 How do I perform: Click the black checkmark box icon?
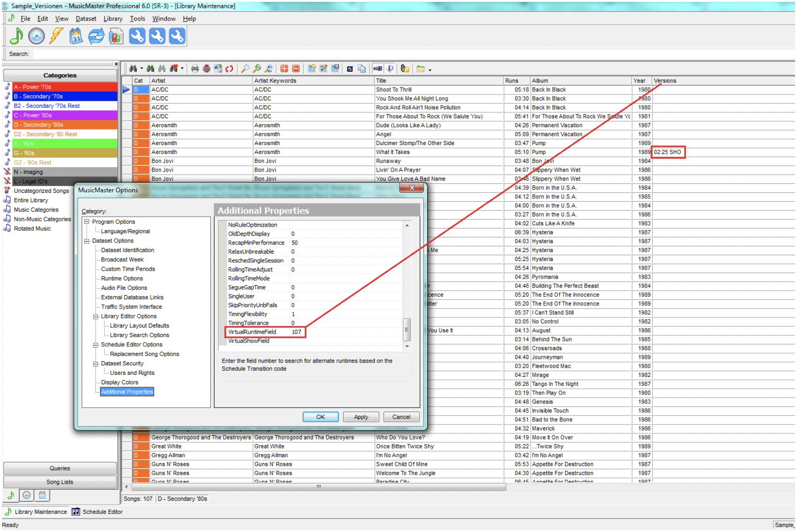[x=350, y=68]
